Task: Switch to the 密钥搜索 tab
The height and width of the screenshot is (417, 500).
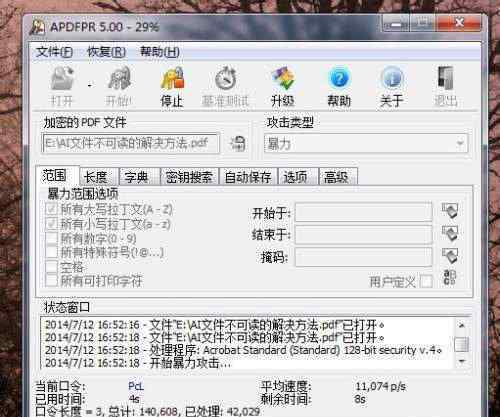Action: point(189,177)
